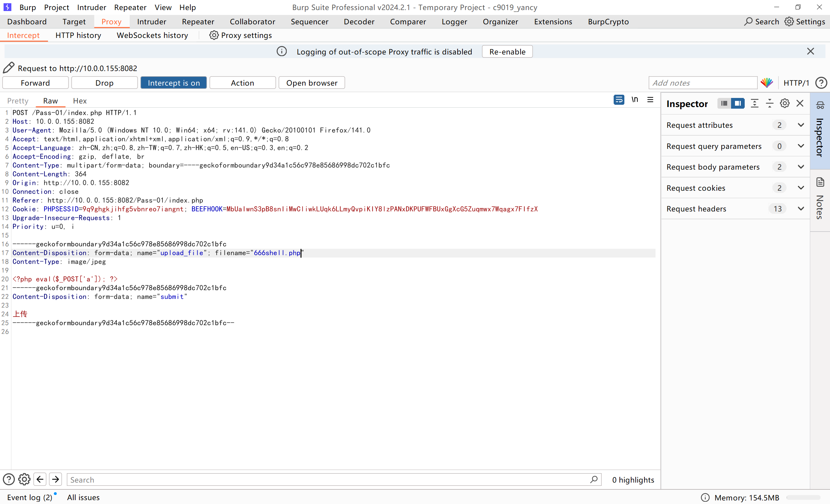This screenshot has height=504, width=830.
Task: Toggle show non-printable characters (\n) icon
Action: 635,100
